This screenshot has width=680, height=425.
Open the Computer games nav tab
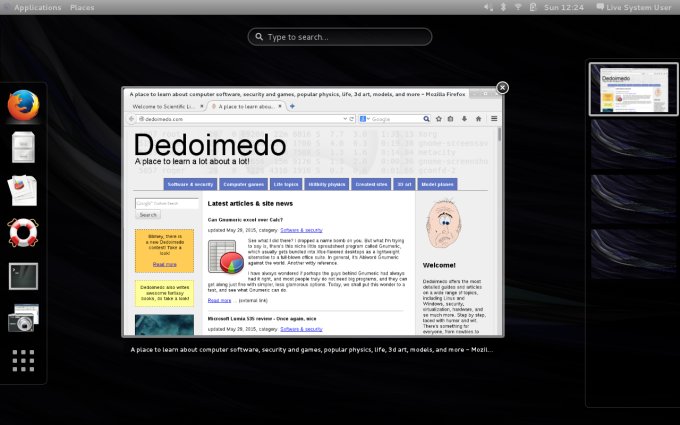pos(243,184)
